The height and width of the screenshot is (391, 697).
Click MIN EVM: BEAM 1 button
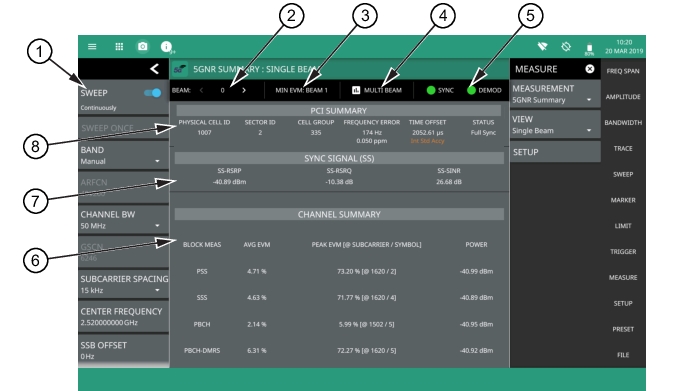(301, 90)
